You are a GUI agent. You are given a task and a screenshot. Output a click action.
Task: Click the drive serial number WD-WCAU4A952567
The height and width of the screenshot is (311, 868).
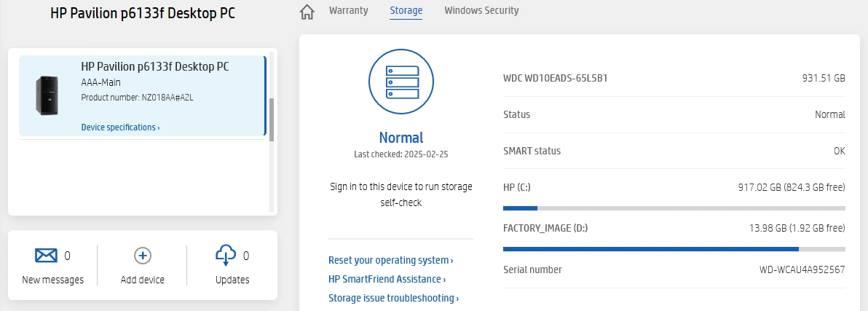[802, 269]
